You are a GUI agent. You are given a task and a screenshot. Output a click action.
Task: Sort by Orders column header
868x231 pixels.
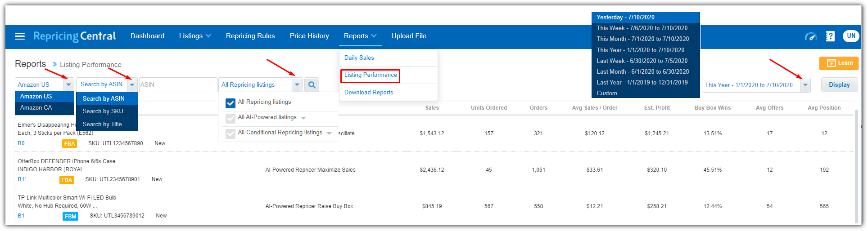[x=538, y=108]
